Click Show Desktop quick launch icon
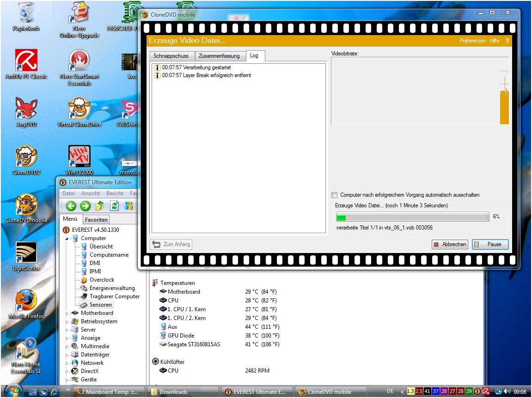Viewport: 532px width, 398px height. click(32, 392)
